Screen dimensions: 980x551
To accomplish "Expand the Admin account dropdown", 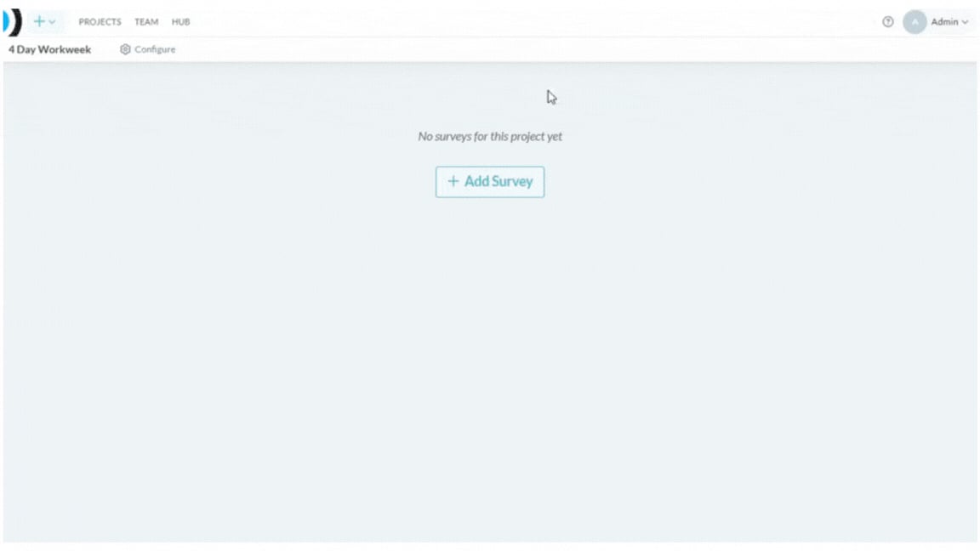I will coord(949,22).
